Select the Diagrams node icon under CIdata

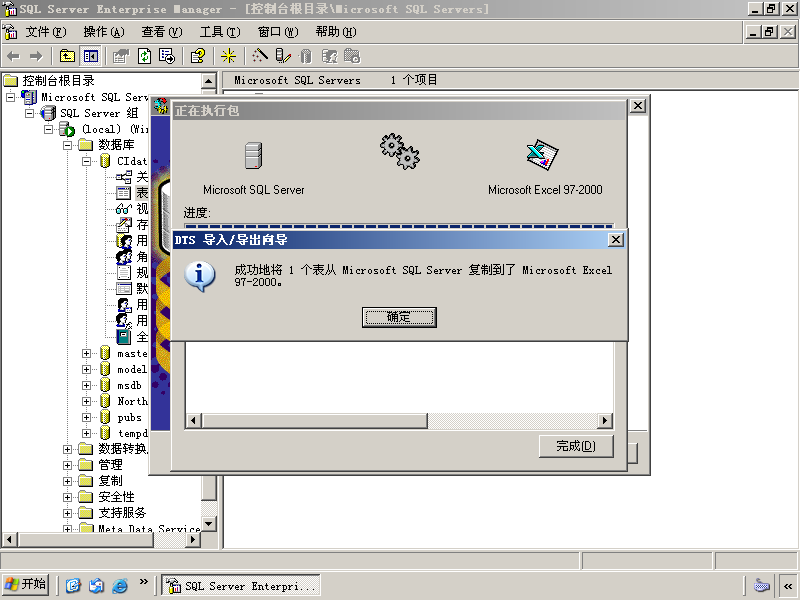point(123,177)
